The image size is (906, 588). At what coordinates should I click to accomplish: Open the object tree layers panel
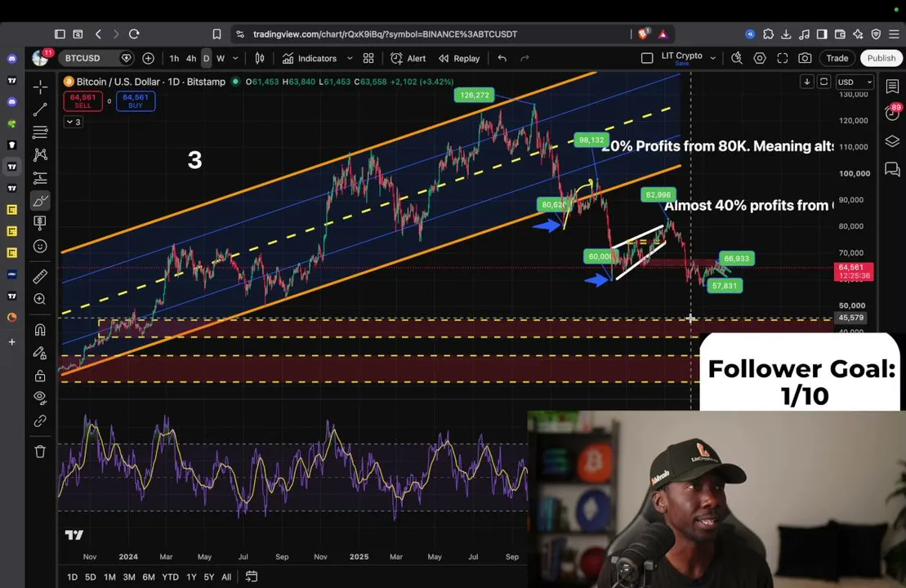point(892,141)
